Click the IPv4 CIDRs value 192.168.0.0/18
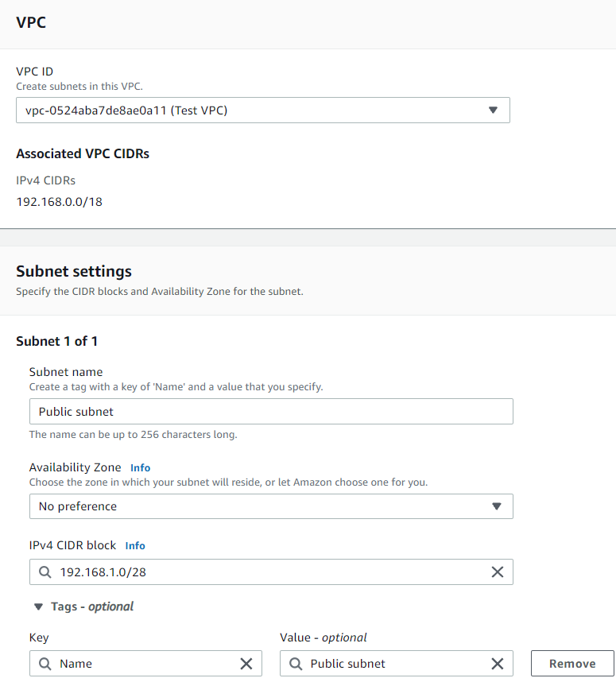Screen dimensions: 616x682 (59, 202)
